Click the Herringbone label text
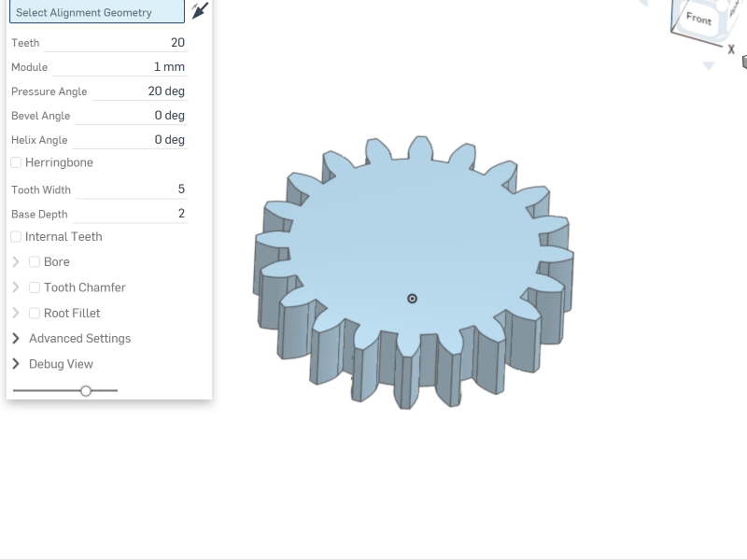The width and height of the screenshot is (747, 560). (x=59, y=162)
